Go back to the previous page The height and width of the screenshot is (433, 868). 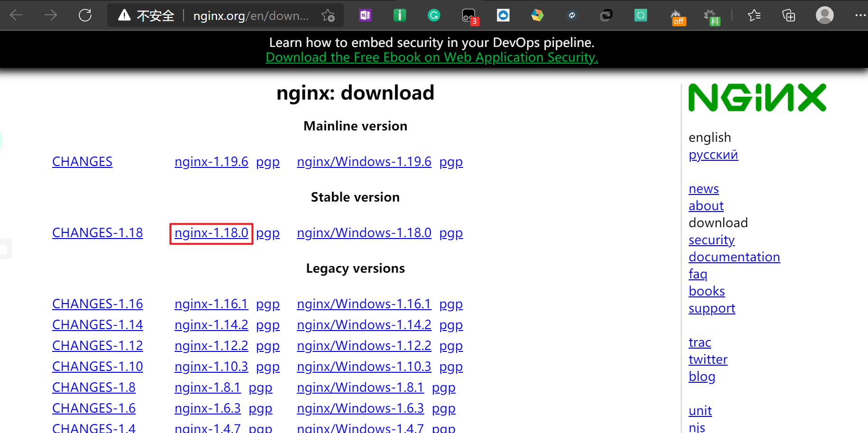pyautogui.click(x=17, y=15)
